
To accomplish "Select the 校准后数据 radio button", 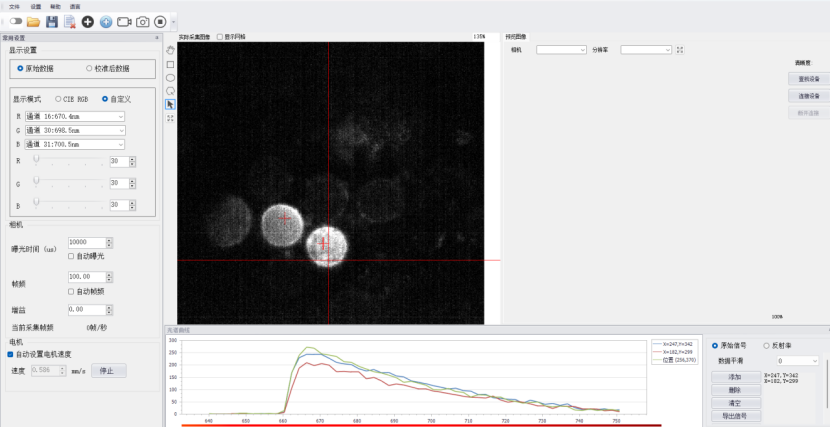I will coord(89,68).
